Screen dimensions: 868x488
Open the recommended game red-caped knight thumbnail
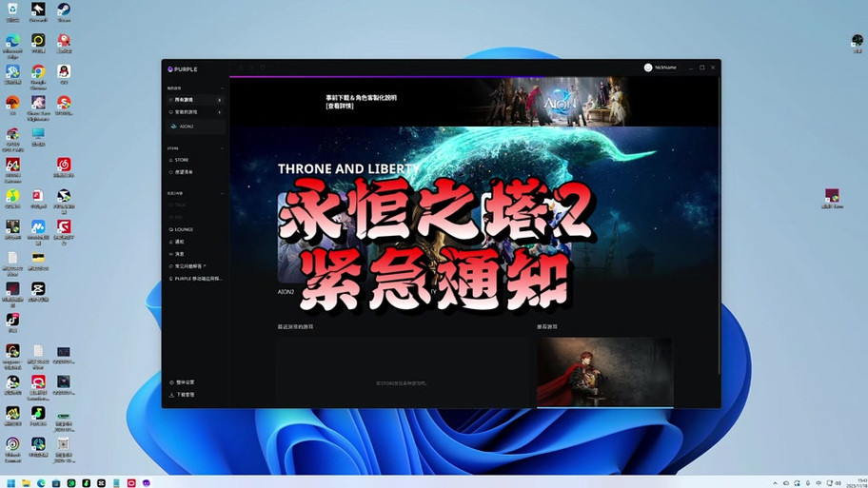605,372
